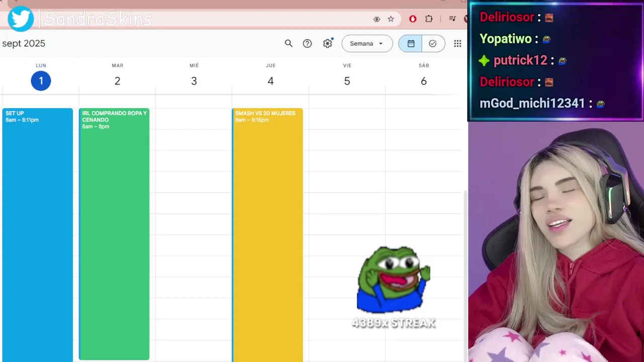The height and width of the screenshot is (362, 644).
Task: Click chat username mGod_michi12341
Action: tap(532, 104)
